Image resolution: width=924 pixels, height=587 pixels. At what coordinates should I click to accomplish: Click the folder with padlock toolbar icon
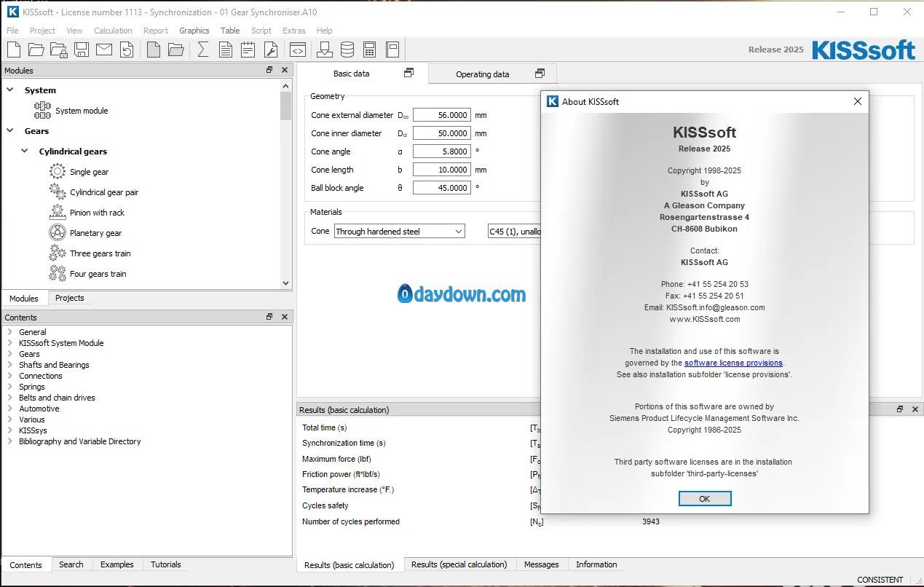pos(59,50)
